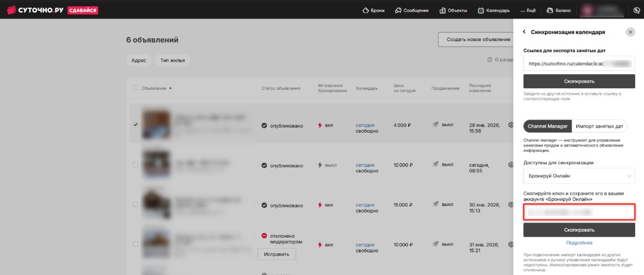
Task: Open the Брони section in the header
Action: coord(373,11)
